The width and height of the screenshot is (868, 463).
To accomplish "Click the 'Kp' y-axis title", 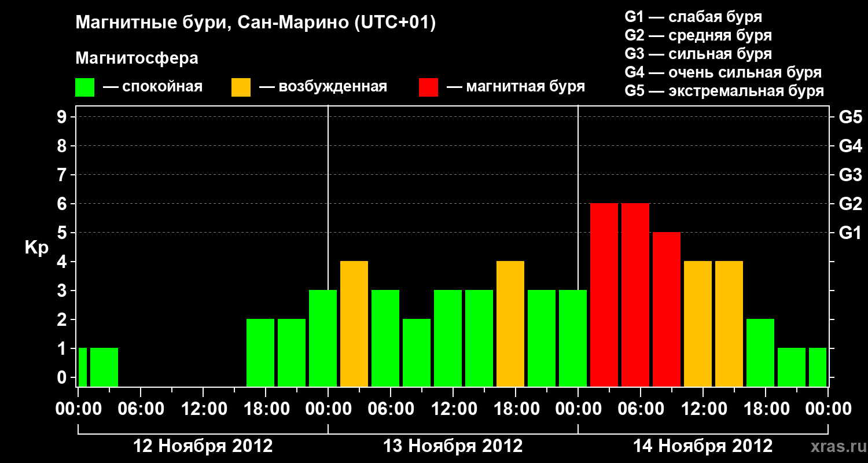I will pos(36,248).
